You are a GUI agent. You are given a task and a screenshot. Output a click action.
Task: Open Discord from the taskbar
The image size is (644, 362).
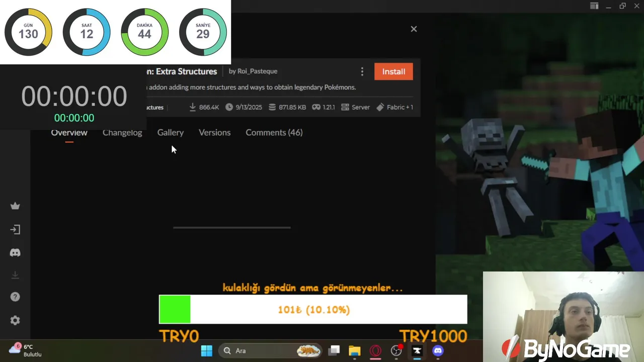coord(438,351)
